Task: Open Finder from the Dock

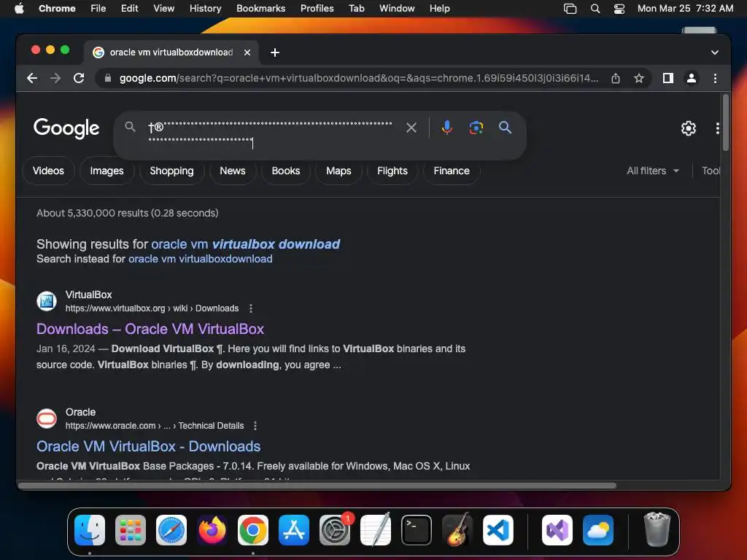Action: point(90,530)
